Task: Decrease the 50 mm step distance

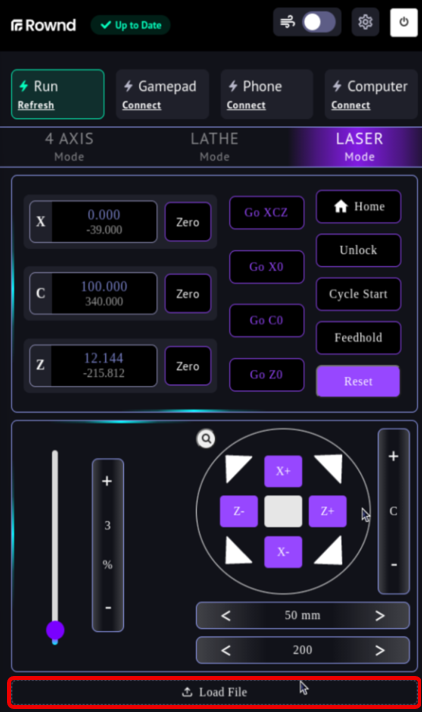Action: click(x=226, y=616)
